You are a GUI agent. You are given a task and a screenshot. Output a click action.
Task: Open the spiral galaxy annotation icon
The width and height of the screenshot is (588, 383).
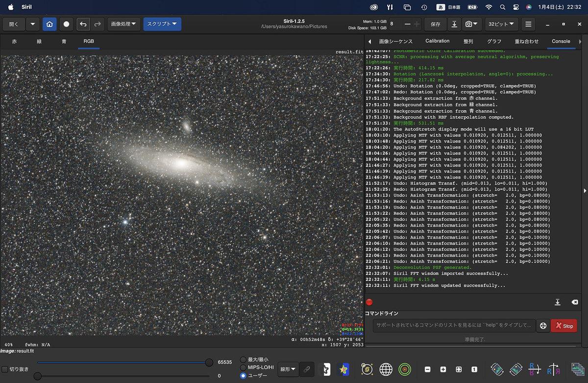coord(367,369)
